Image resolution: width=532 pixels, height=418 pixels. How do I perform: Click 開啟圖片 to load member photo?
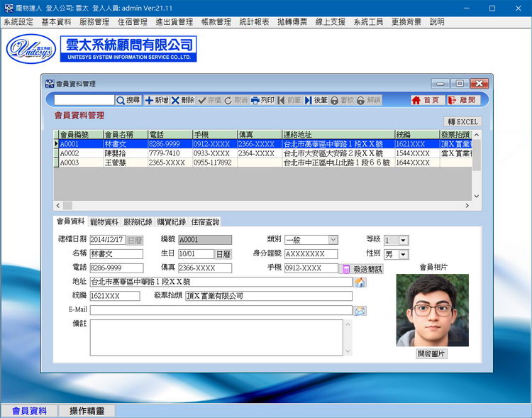(x=432, y=353)
